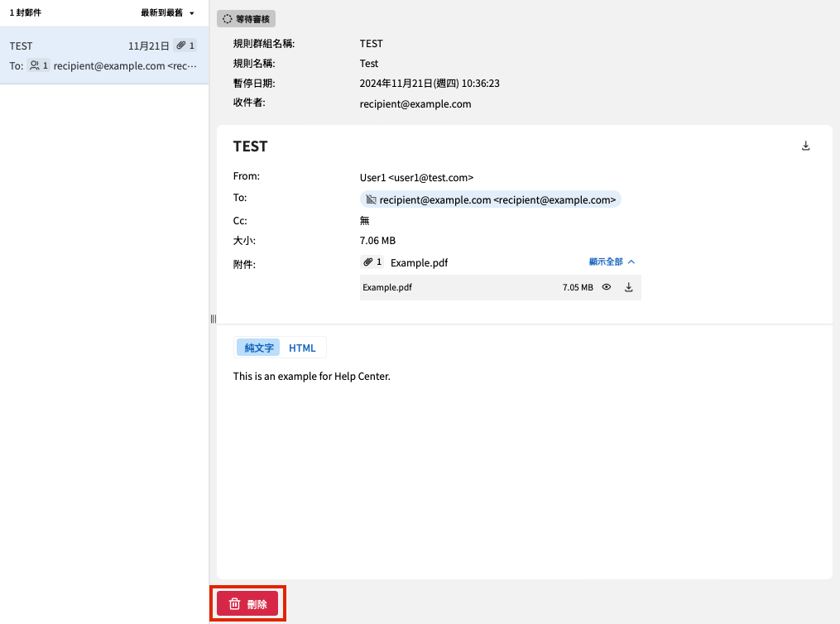Click the paperclip attachment count in email details
This screenshot has width=840, height=624.
(372, 262)
